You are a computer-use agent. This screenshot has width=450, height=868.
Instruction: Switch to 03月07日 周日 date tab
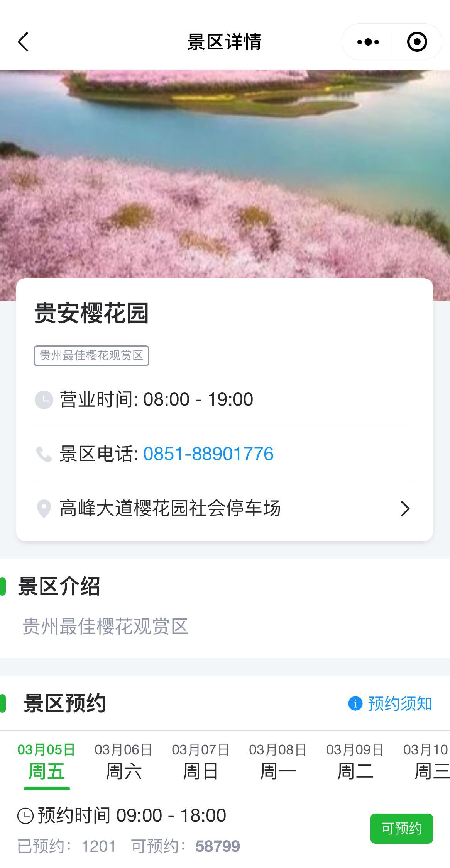pos(201,761)
